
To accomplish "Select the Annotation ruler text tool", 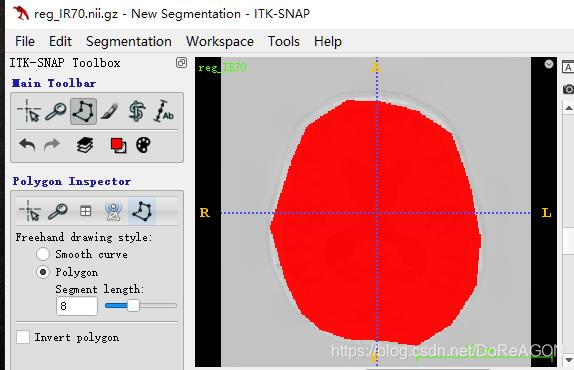I will click(x=163, y=111).
